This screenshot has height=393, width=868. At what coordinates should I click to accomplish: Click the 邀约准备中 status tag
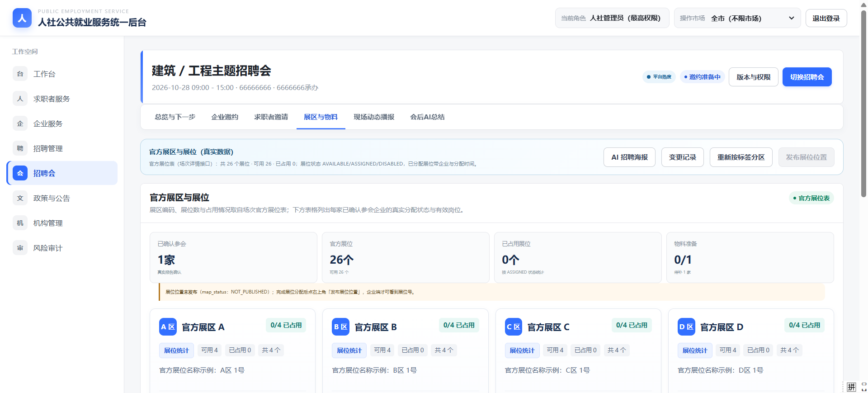702,77
